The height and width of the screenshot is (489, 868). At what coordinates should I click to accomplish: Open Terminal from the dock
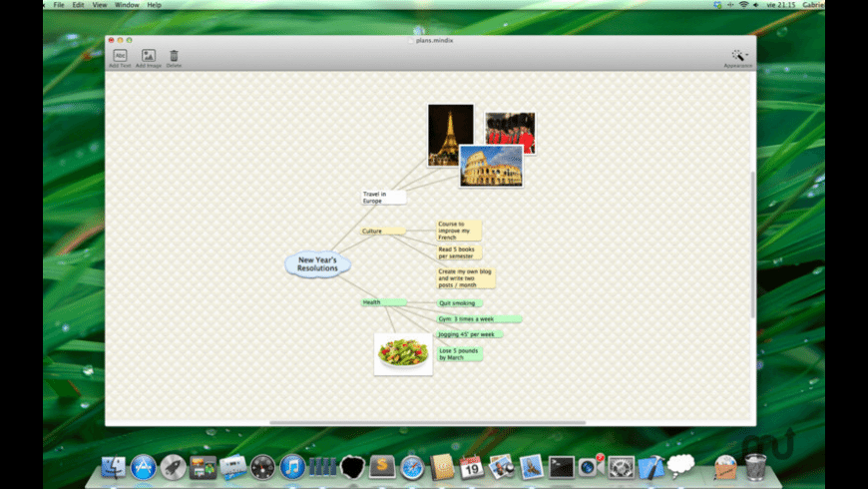[562, 467]
